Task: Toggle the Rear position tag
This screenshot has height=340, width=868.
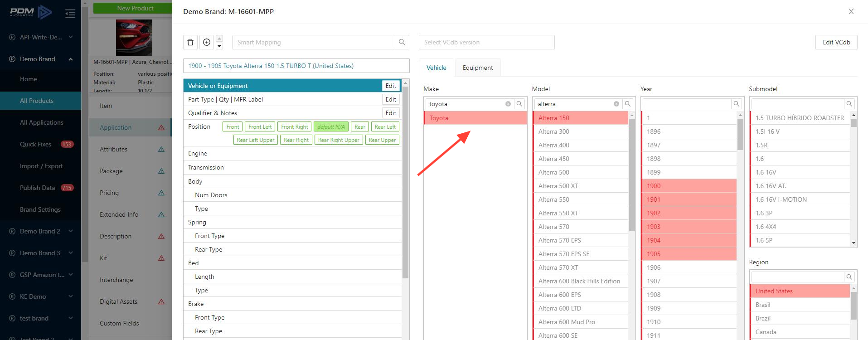Action: [360, 127]
